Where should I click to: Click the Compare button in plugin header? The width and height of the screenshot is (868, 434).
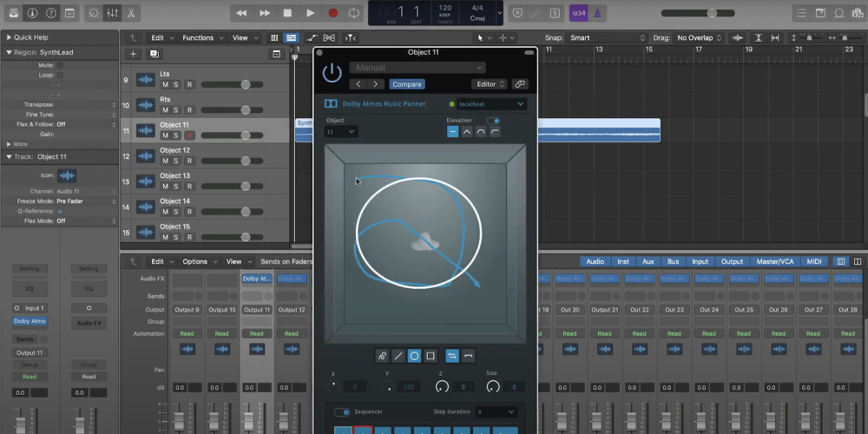(406, 84)
